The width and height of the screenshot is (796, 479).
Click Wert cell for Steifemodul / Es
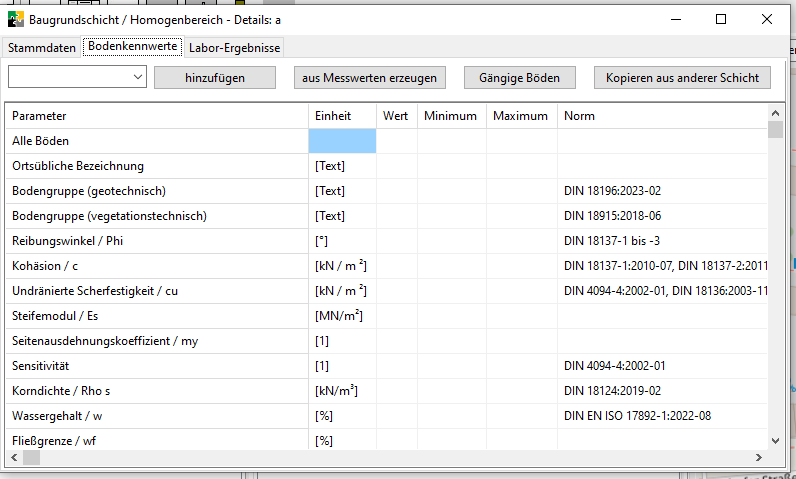tap(396, 316)
